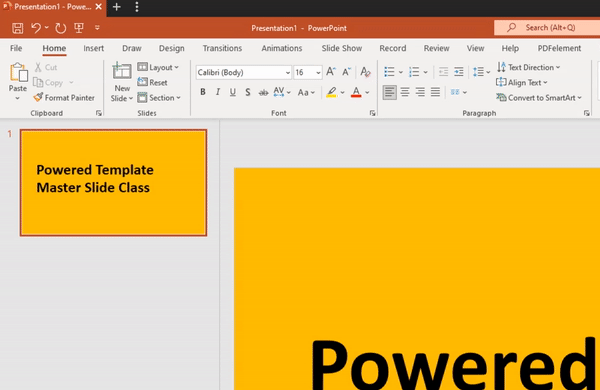Switch to the Draw tab
This screenshot has width=600, height=390.
(132, 48)
